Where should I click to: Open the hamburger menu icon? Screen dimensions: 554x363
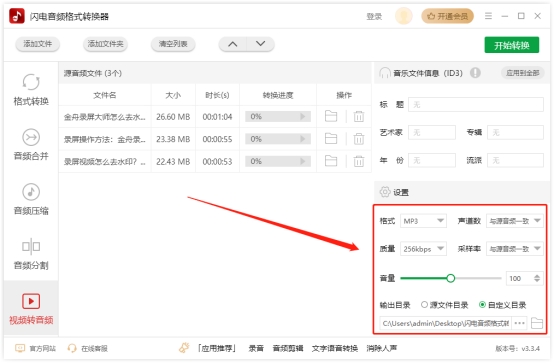click(x=488, y=16)
